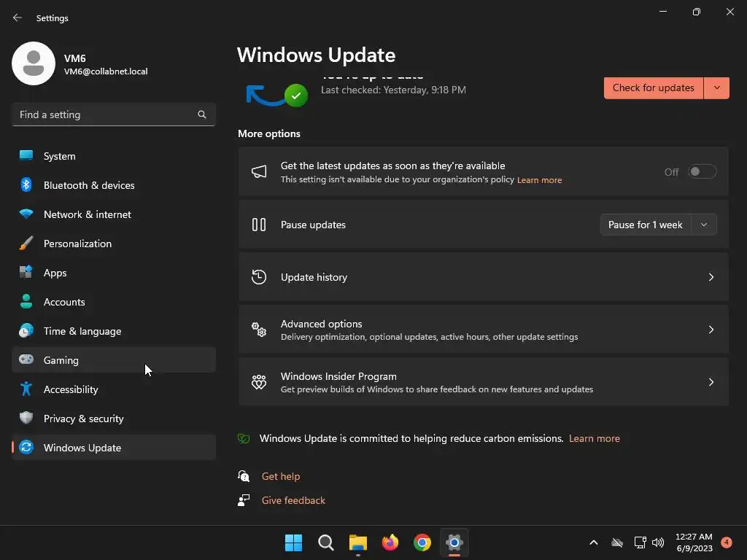Launch File Explorer from taskbar

357,542
